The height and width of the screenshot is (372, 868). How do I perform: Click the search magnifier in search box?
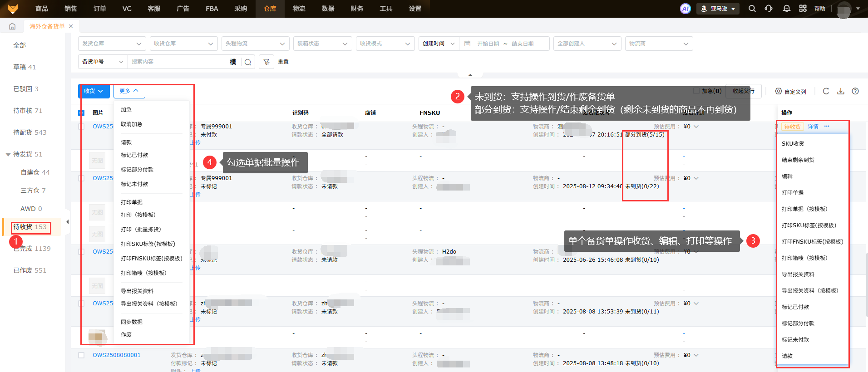(x=248, y=62)
